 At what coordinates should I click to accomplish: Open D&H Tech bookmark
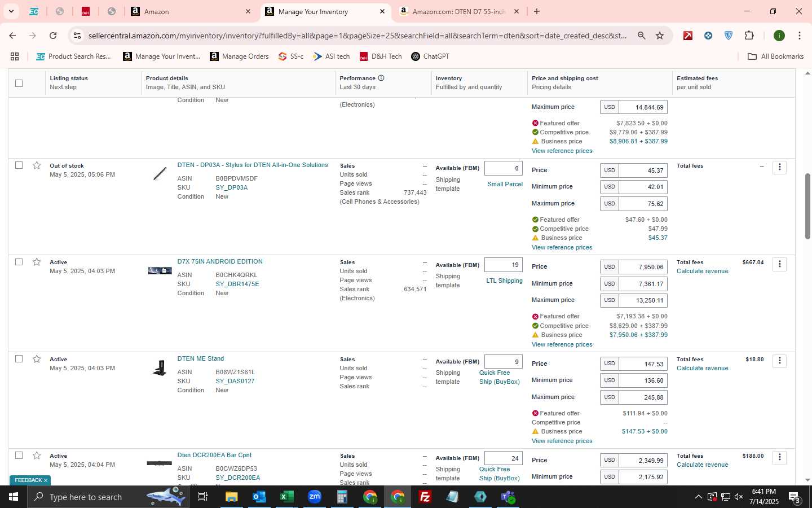tap(381, 56)
